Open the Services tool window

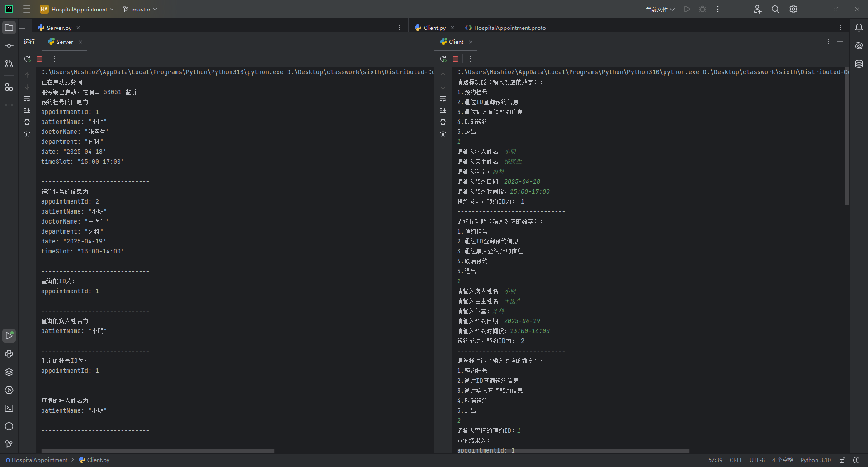tap(9, 390)
